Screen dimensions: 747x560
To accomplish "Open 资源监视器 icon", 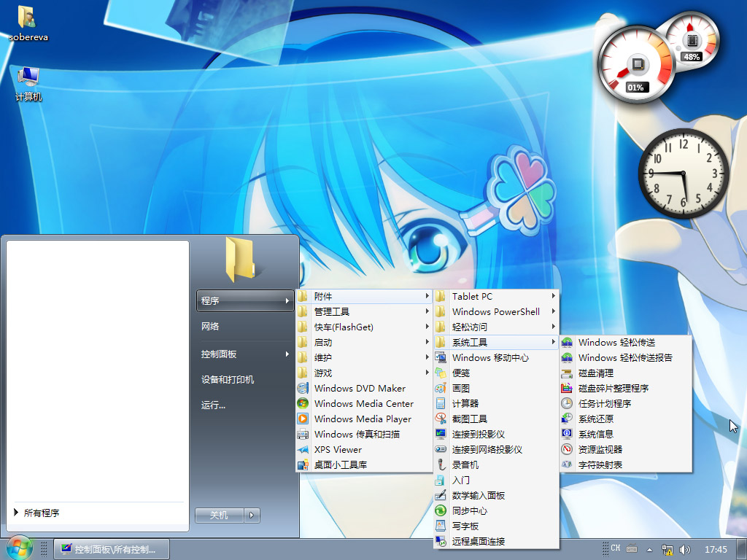I will (567, 449).
